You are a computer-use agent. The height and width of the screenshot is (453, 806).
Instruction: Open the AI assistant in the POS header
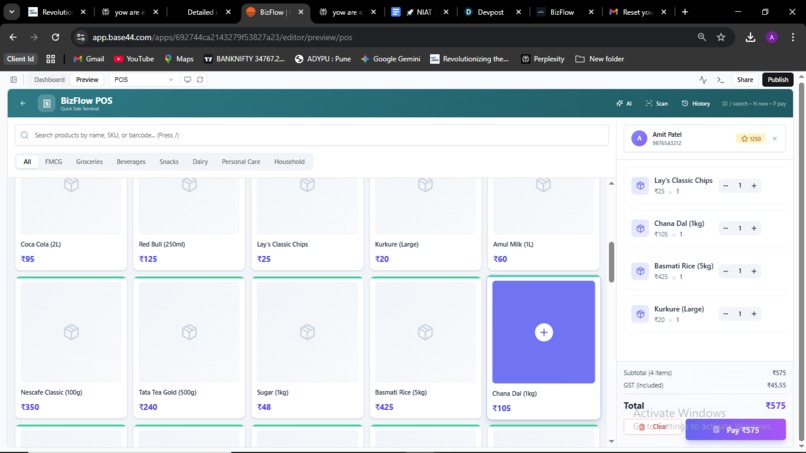624,103
